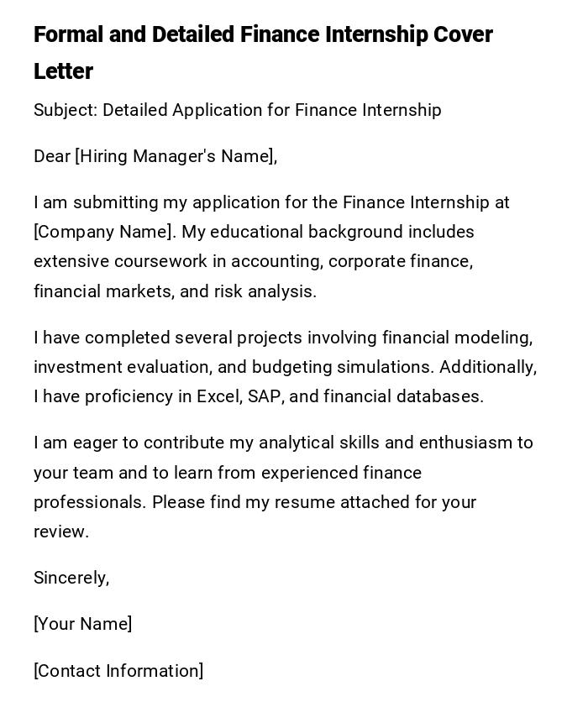The width and height of the screenshot is (588, 723).
Task: Click the word 'review.' ending the paragraph
Action: (x=61, y=532)
